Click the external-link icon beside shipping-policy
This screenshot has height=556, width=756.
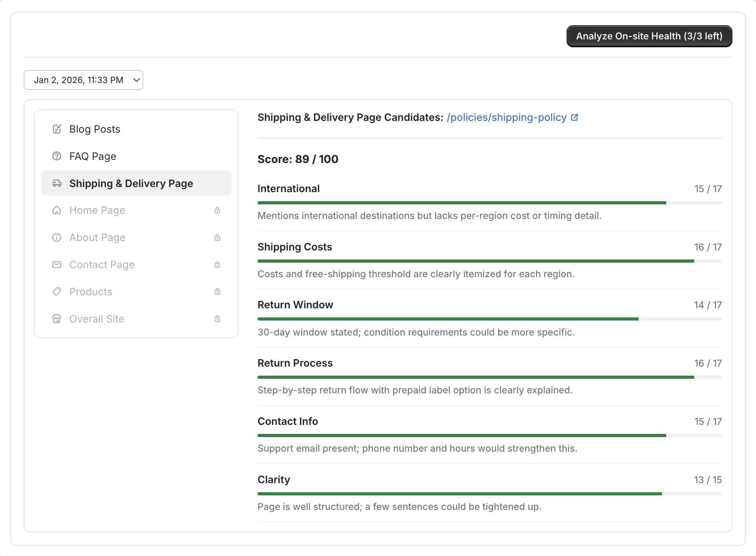click(574, 117)
